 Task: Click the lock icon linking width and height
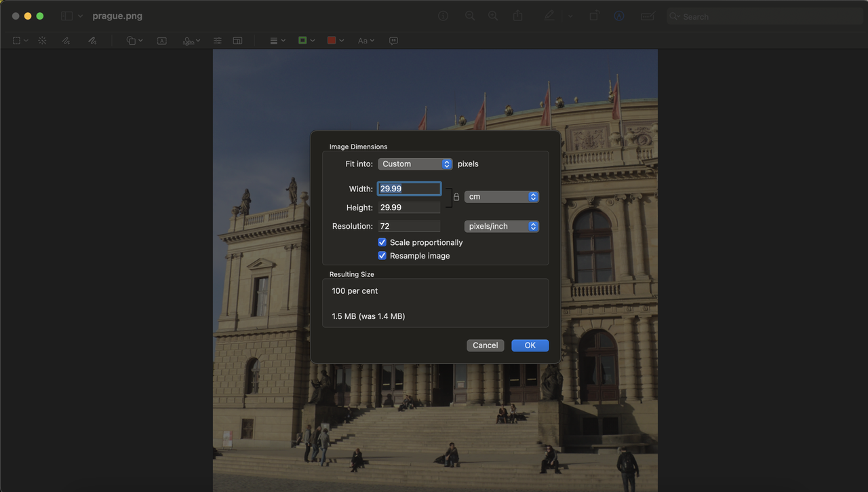pos(456,197)
